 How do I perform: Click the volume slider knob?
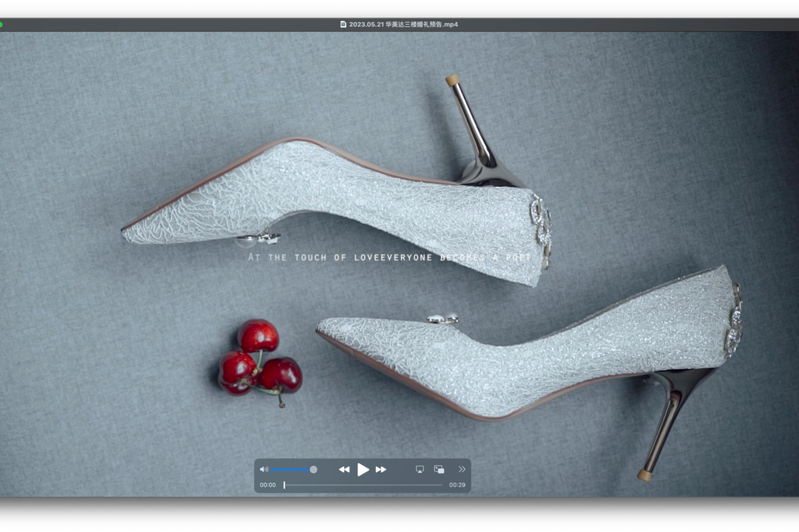(x=313, y=469)
